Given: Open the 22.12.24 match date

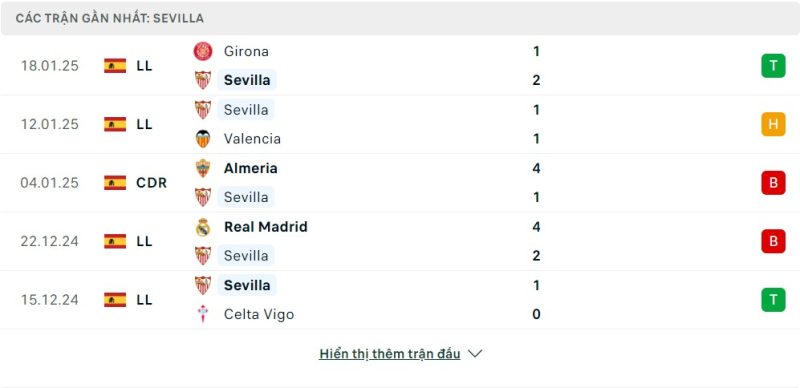Looking at the screenshot, I should pos(49,241).
